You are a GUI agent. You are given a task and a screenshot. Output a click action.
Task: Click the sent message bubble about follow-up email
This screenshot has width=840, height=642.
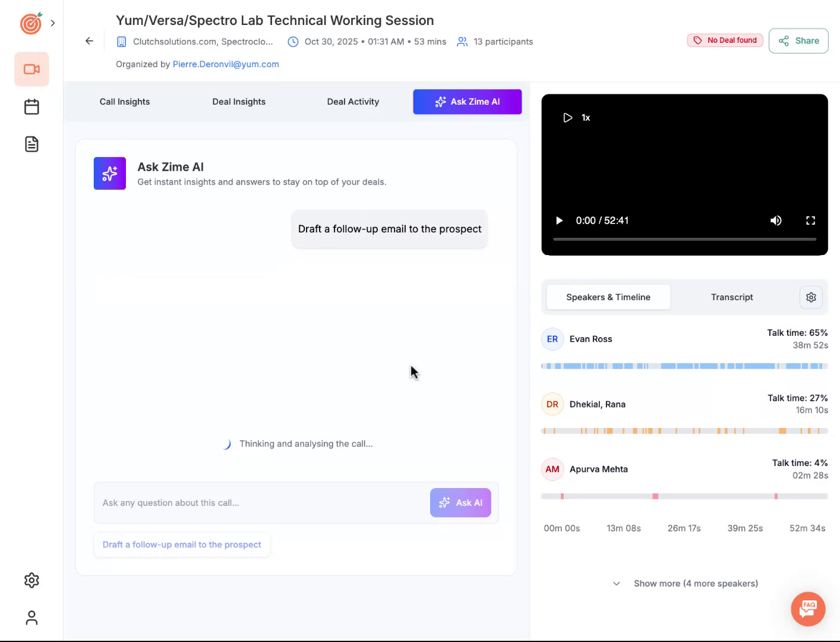point(390,229)
